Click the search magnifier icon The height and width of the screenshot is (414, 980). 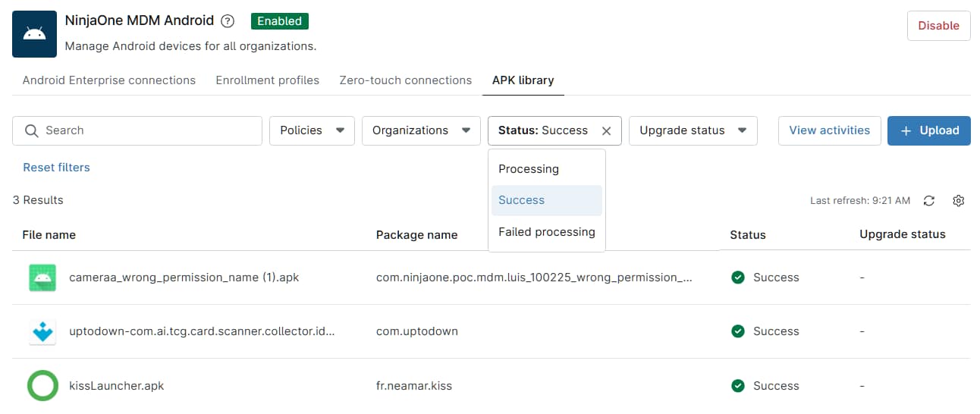(x=31, y=130)
